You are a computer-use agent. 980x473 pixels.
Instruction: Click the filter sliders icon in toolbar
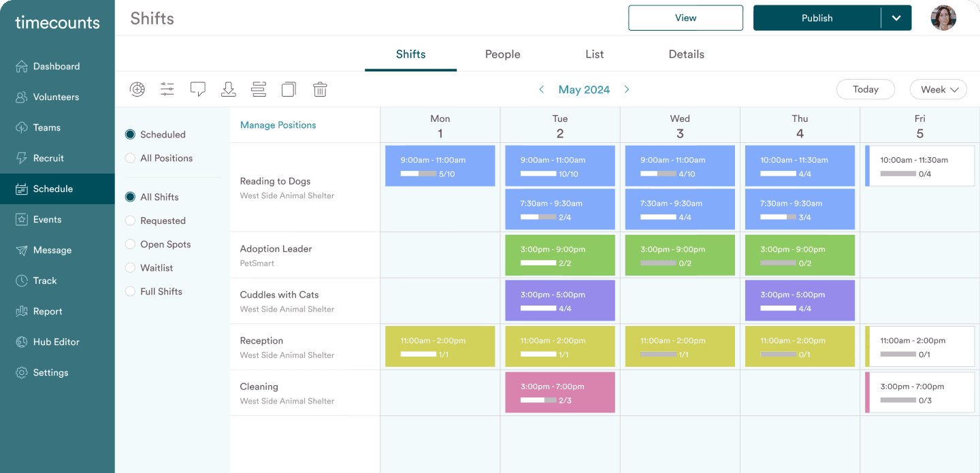coord(167,89)
